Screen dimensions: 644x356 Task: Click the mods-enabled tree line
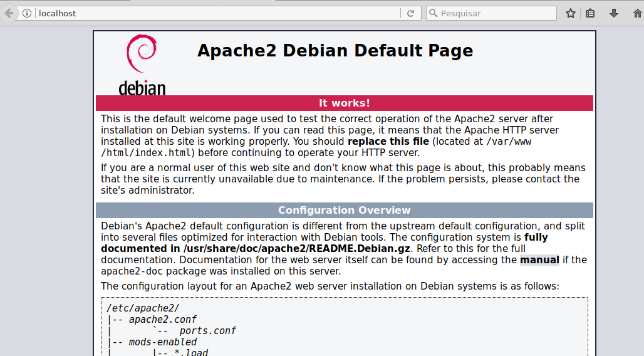pyautogui.click(x=163, y=342)
